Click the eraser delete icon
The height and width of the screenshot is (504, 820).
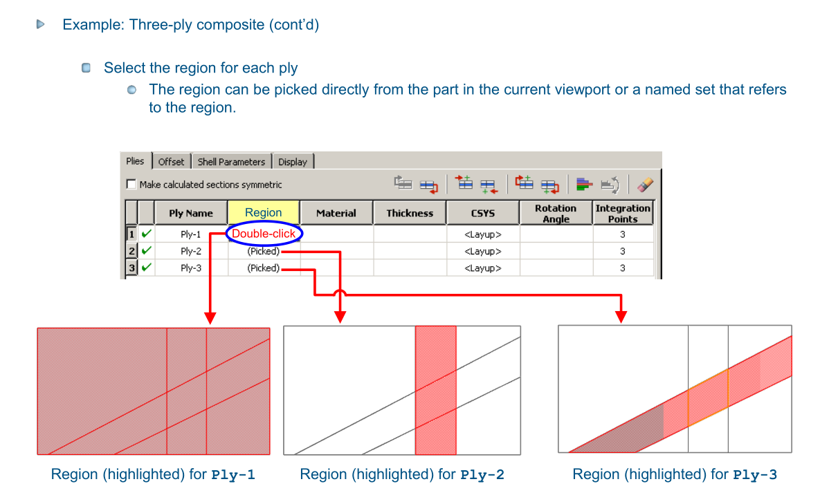[x=644, y=185]
